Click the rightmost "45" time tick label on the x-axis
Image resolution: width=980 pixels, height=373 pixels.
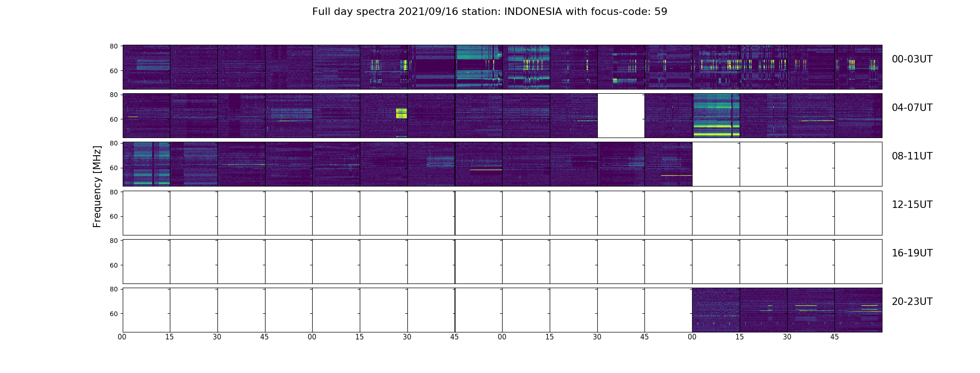coord(834,337)
